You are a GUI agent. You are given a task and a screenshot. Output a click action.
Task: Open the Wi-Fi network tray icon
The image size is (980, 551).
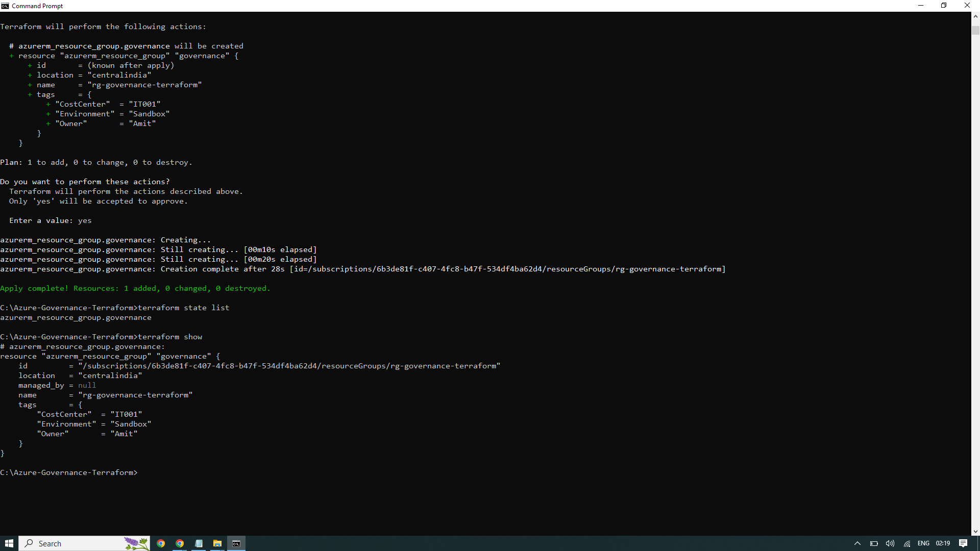[907, 543]
